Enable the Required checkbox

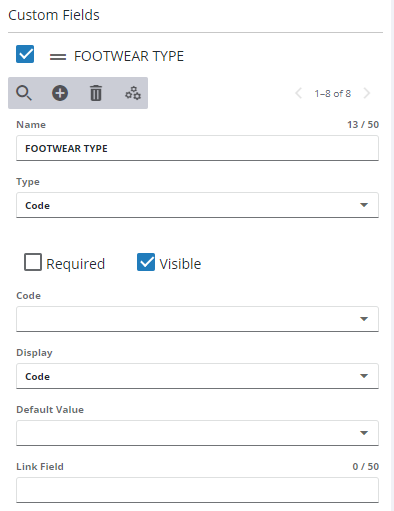(x=33, y=262)
